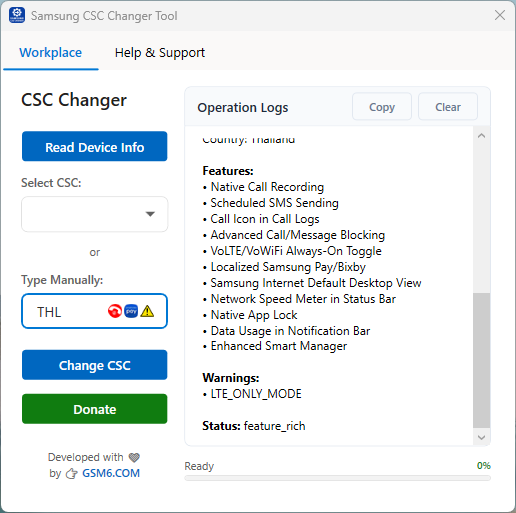Screen dimensions: 516x513
Task: Focus the Type Manually field containing THL
Action: click(95, 311)
